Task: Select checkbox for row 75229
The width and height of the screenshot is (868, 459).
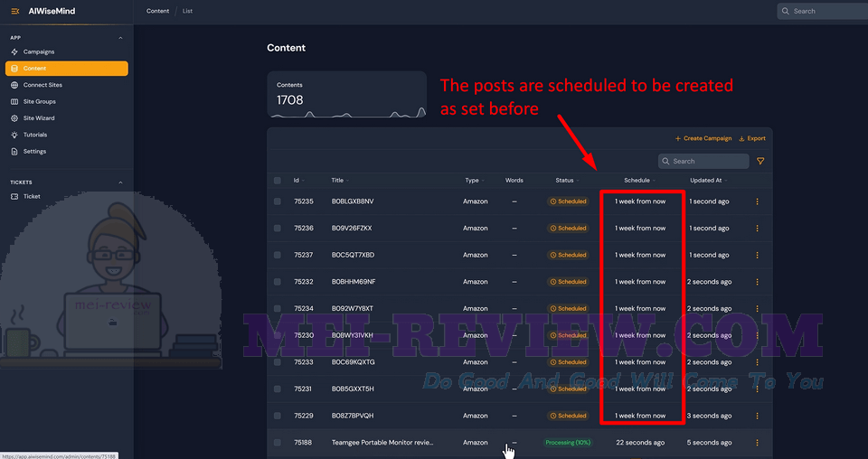Action: click(278, 416)
